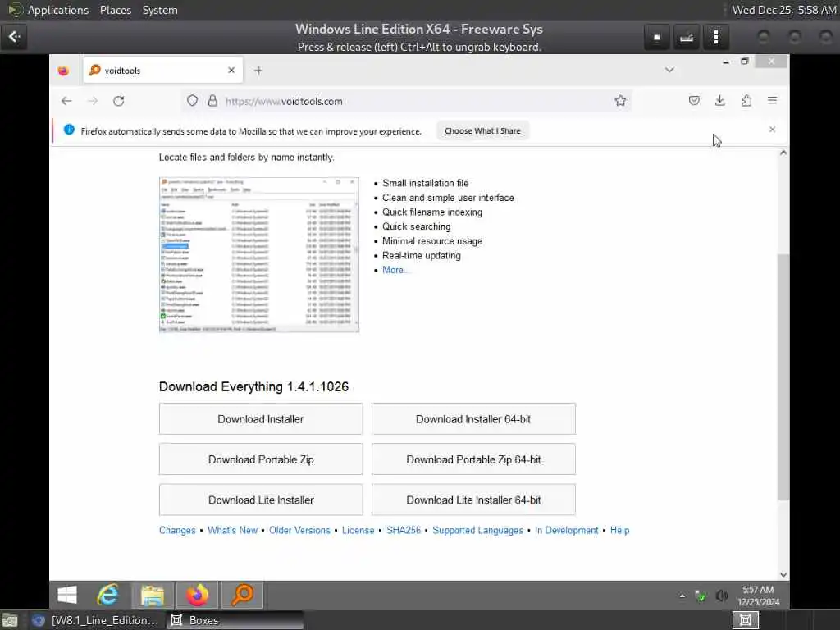Click the Boxes keyboard shortcuts icon
The image size is (840, 630).
(x=687, y=37)
